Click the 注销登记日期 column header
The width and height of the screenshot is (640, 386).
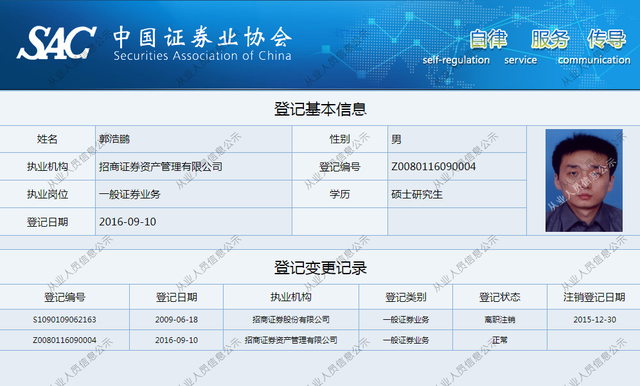point(594,297)
